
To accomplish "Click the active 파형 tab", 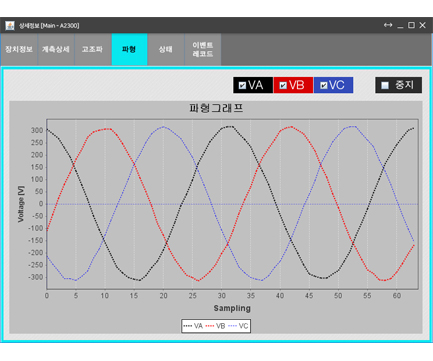I will pos(129,49).
